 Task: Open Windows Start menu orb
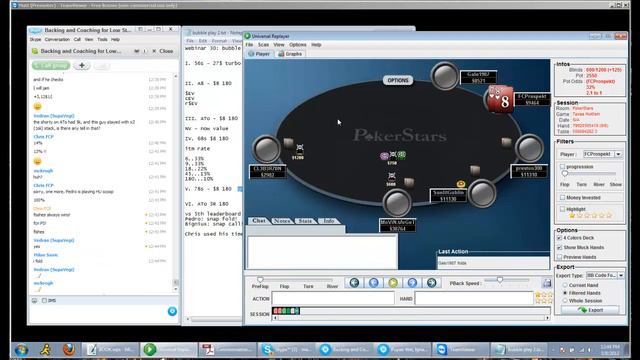coord(21,349)
